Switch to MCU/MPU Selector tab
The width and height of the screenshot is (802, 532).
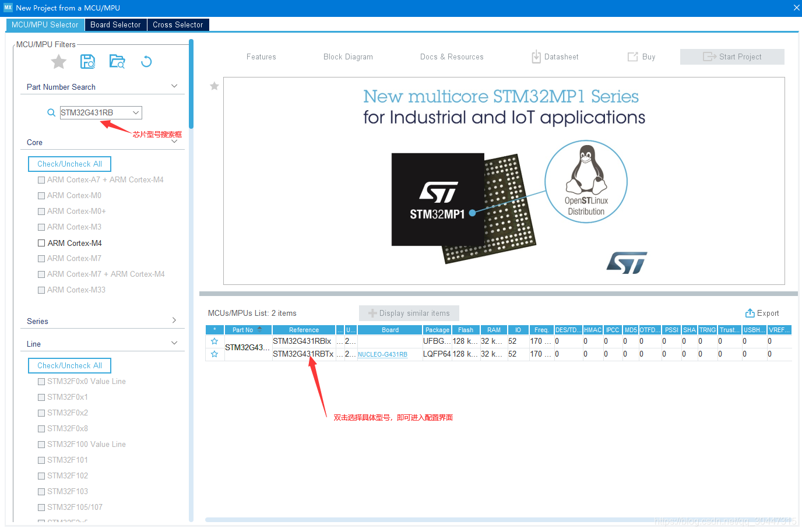pyautogui.click(x=45, y=24)
